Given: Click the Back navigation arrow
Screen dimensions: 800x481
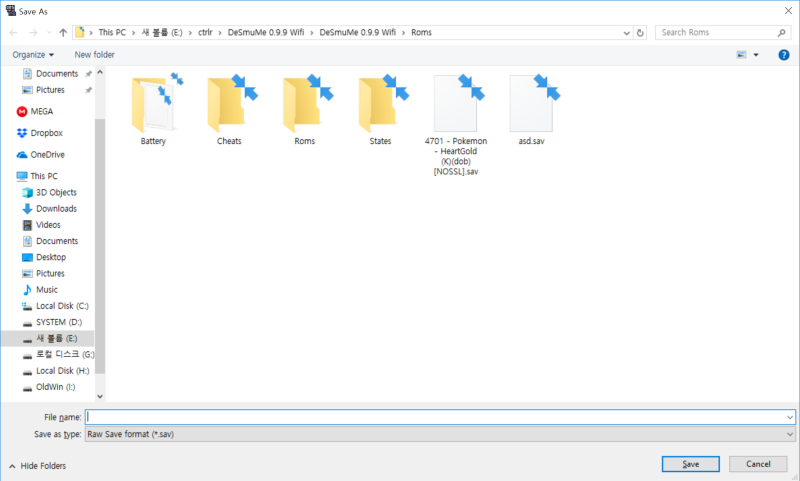Looking at the screenshot, I should [x=14, y=33].
